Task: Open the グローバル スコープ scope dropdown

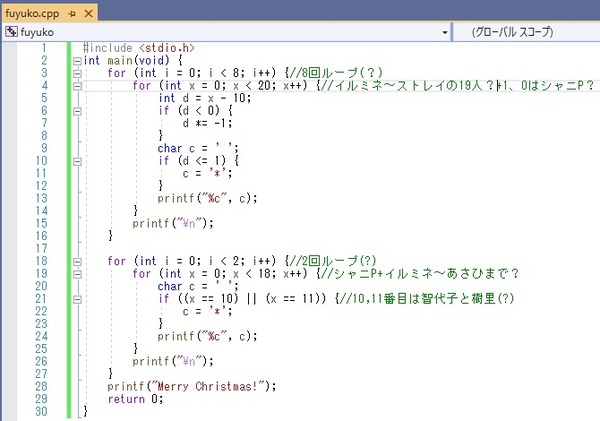Action: click(526, 32)
